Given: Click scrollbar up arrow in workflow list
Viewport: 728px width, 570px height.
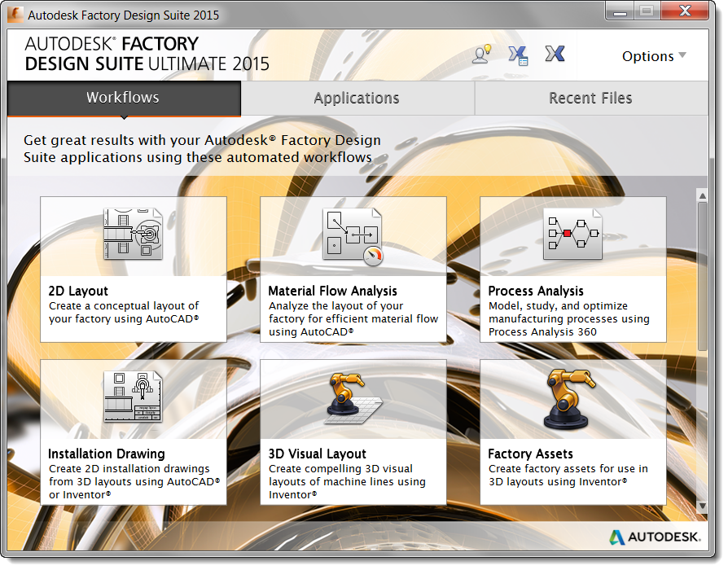Looking at the screenshot, I should coord(703,196).
